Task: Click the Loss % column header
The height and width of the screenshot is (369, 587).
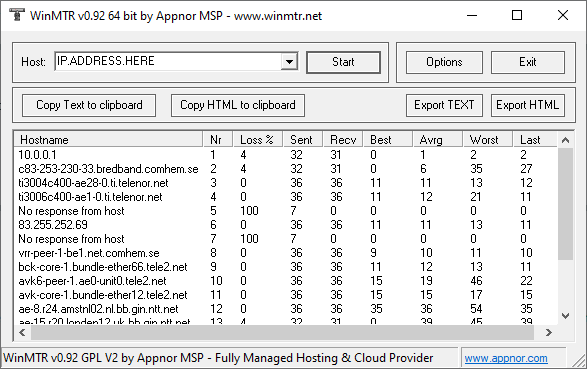Action: (x=258, y=140)
